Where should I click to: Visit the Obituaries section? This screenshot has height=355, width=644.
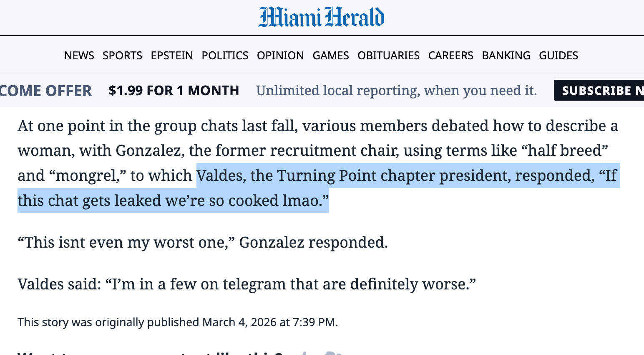[388, 56]
